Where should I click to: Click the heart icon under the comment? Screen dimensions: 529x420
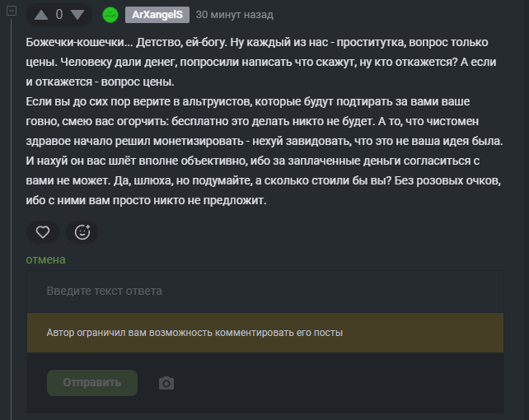[42, 232]
